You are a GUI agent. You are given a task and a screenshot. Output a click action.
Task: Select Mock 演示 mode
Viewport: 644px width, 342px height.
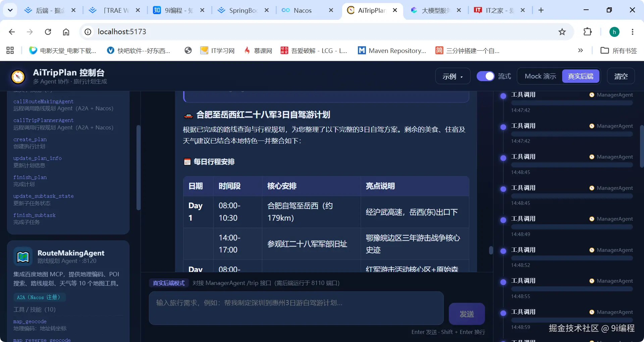(x=540, y=76)
